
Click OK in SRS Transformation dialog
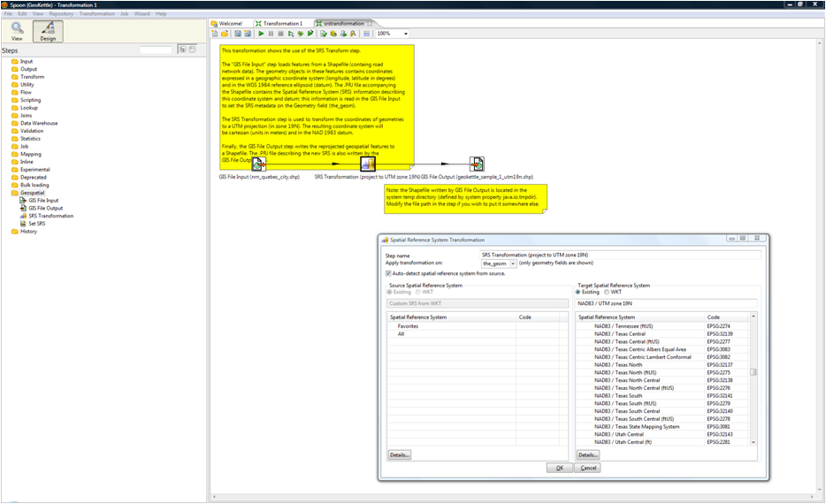(x=560, y=468)
